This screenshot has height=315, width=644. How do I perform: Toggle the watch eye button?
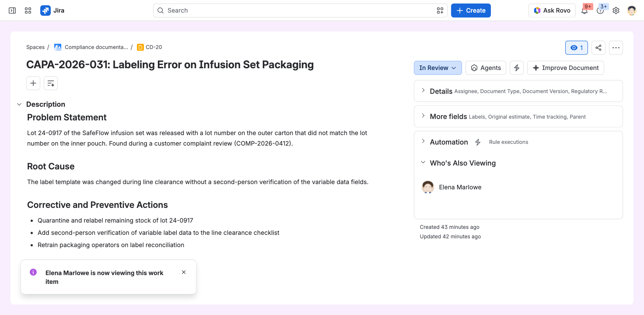point(576,48)
